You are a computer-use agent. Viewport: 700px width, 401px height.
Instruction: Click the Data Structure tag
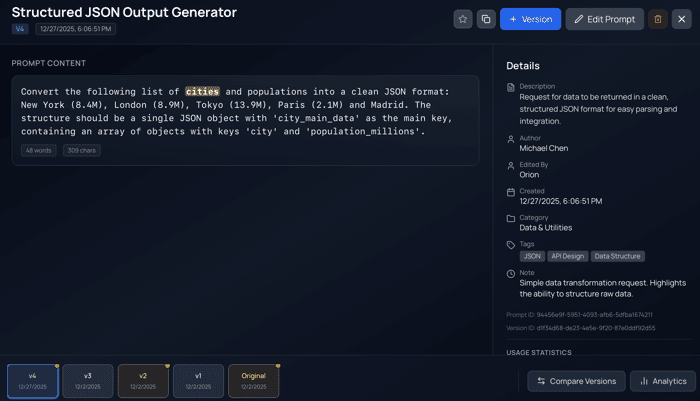point(617,256)
